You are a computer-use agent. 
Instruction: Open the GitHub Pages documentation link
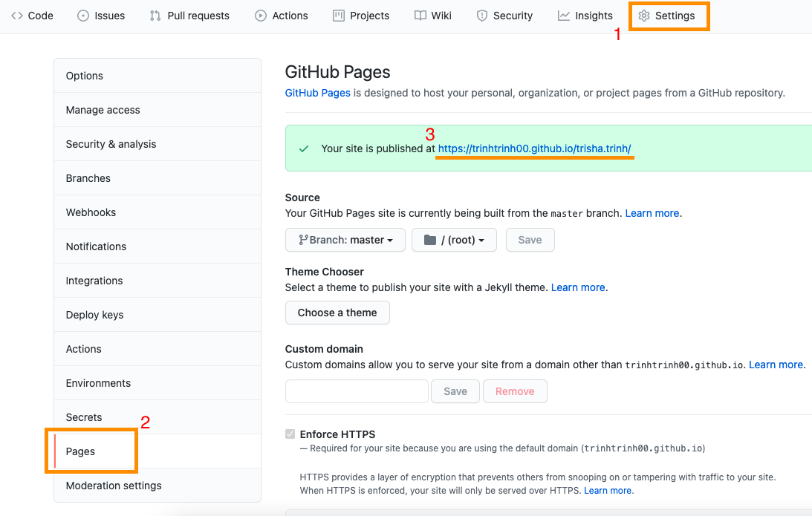pyautogui.click(x=317, y=93)
